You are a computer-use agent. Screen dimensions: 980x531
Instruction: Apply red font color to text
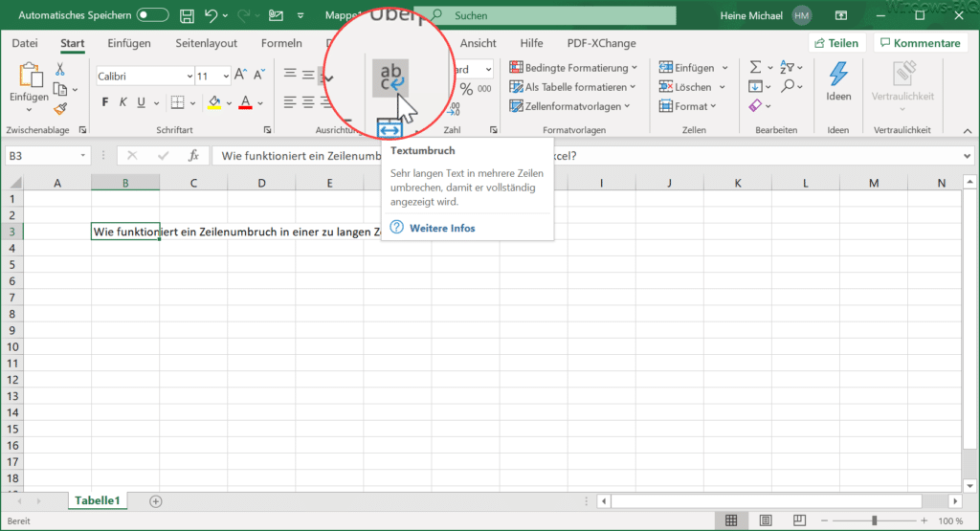(x=246, y=102)
